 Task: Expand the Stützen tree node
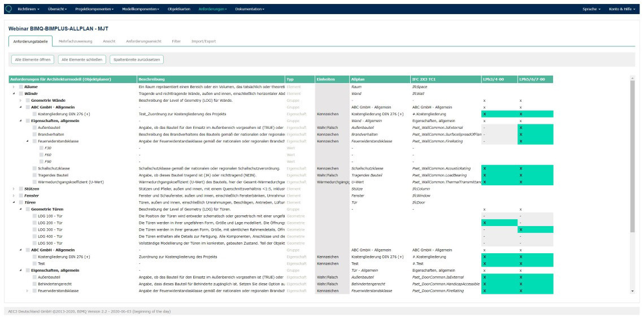click(x=14, y=189)
